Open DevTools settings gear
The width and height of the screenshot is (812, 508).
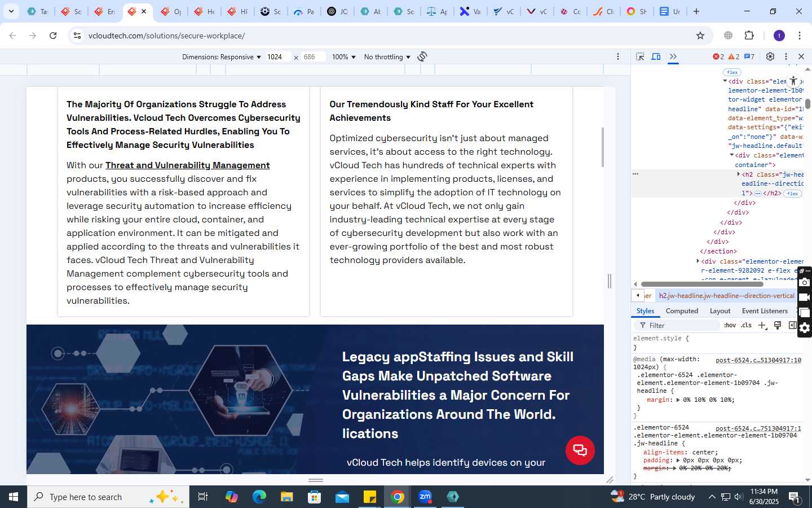[770, 56]
